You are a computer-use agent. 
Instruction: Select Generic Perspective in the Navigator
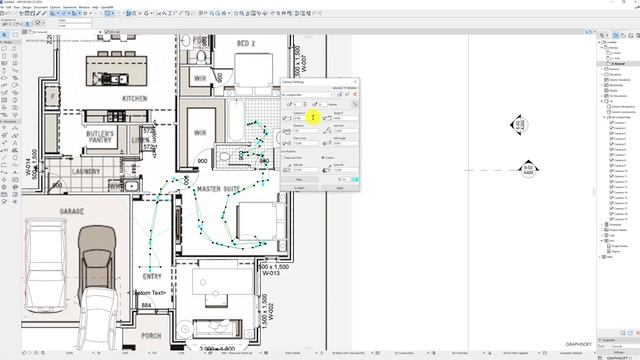pos(623,107)
